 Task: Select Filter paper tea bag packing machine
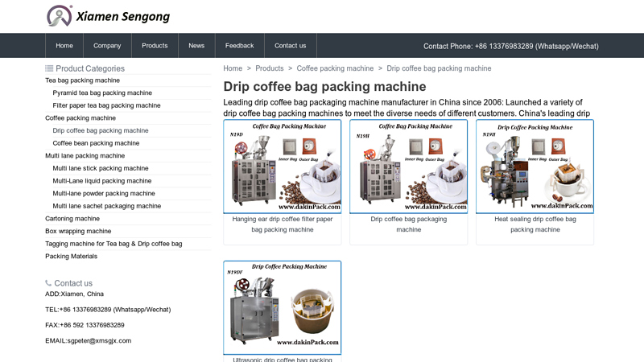coord(106,105)
